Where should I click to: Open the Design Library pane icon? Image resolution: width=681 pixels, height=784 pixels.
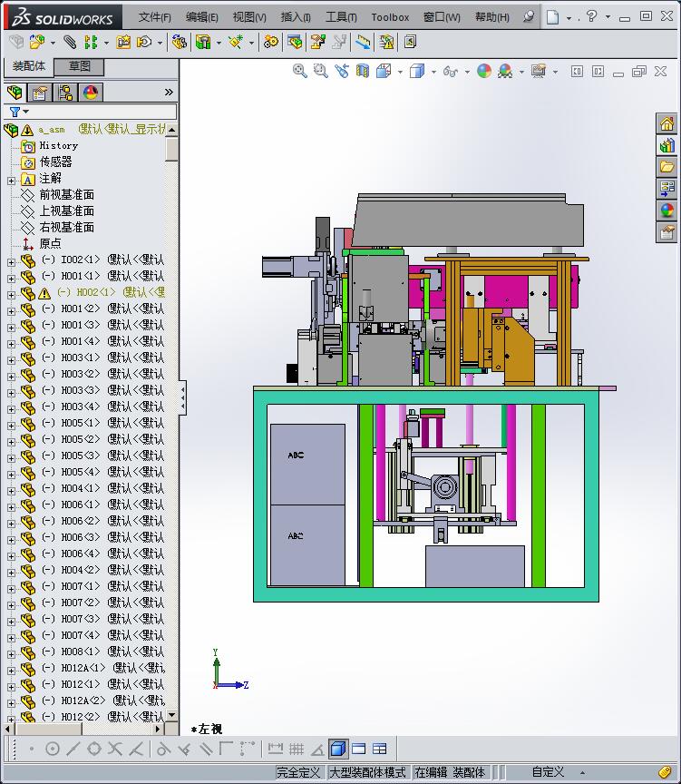(x=667, y=145)
